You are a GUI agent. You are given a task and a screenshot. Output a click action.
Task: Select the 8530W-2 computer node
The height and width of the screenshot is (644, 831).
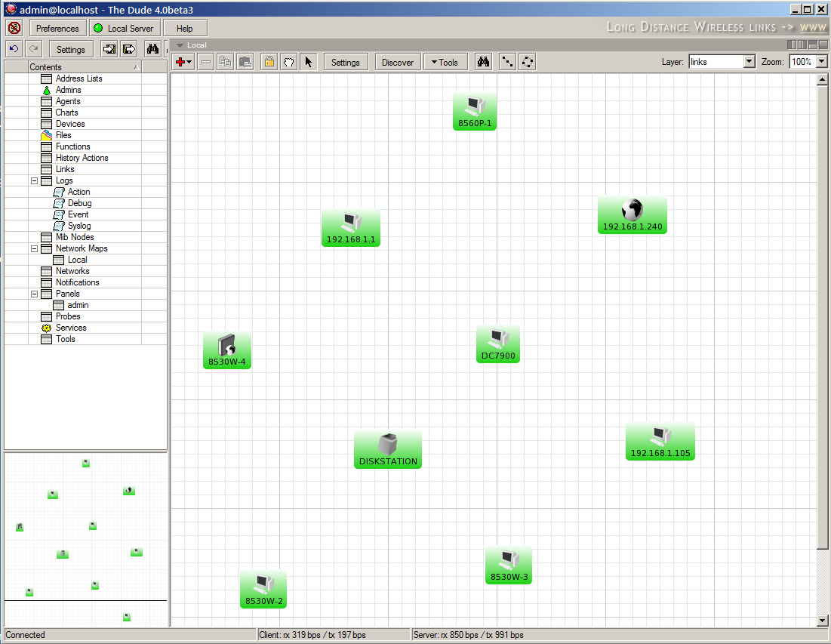click(263, 589)
